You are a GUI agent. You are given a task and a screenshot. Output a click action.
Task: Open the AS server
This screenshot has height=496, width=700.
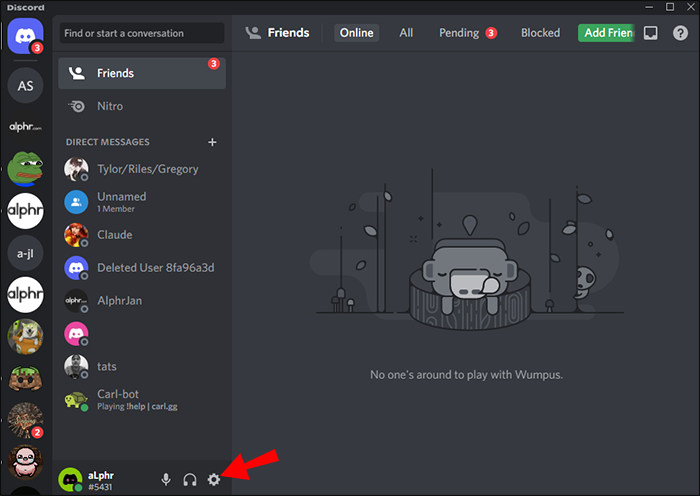coord(25,85)
